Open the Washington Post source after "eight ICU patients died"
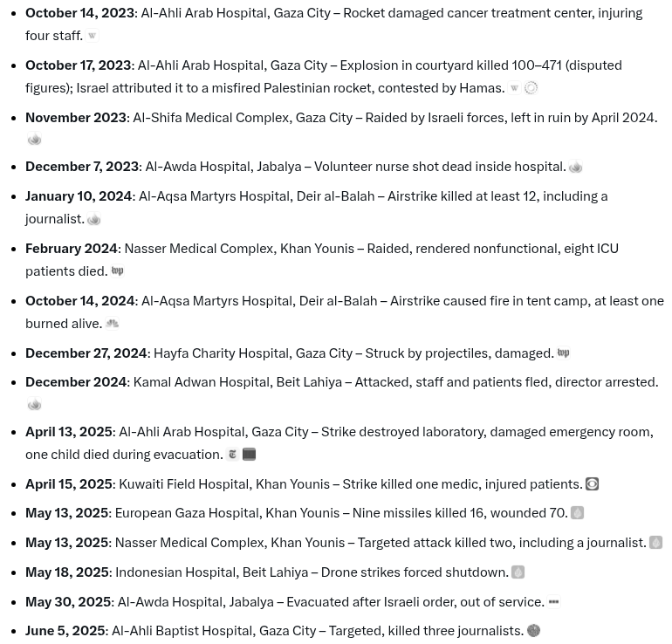 (117, 271)
